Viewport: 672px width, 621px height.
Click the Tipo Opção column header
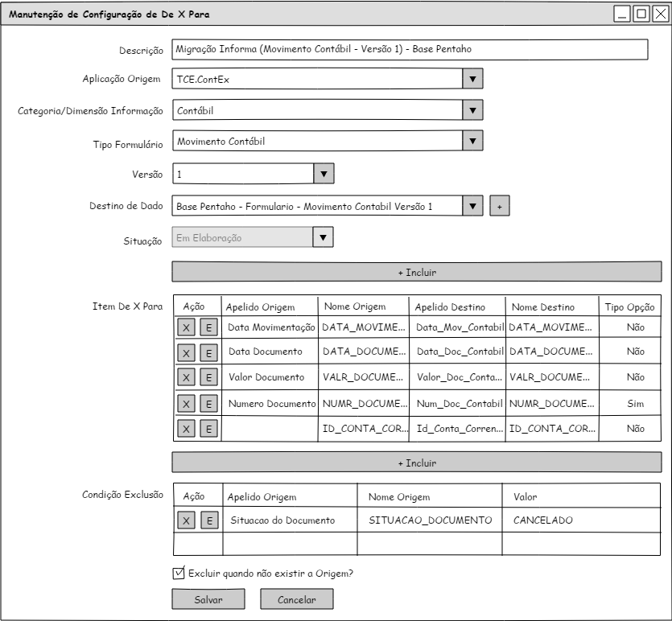coord(629,306)
